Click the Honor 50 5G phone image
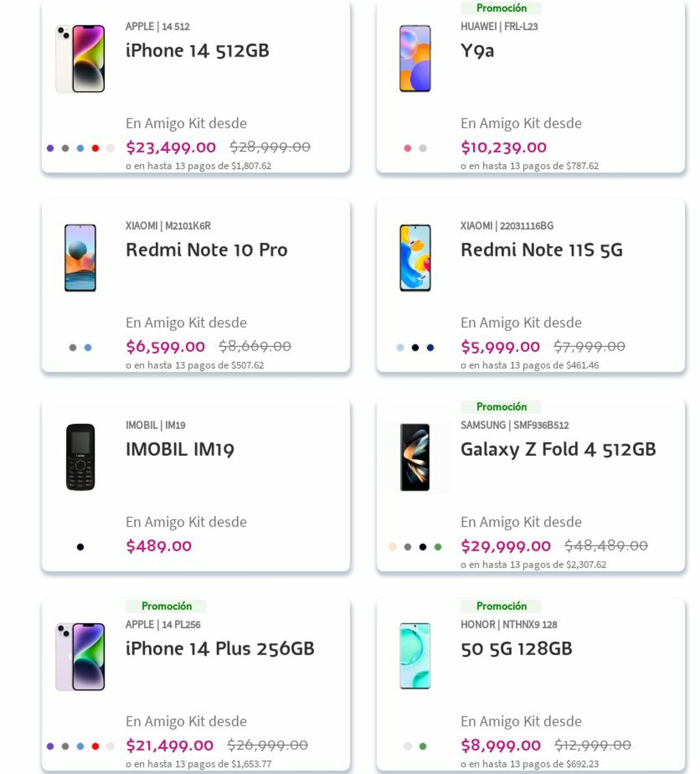Image resolution: width=700 pixels, height=774 pixels. click(x=415, y=656)
